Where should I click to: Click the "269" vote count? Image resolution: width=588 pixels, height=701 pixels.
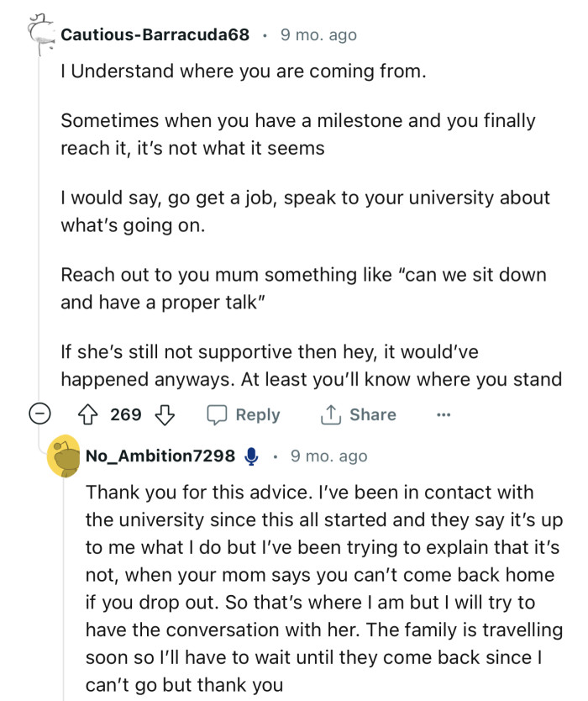tap(126, 414)
